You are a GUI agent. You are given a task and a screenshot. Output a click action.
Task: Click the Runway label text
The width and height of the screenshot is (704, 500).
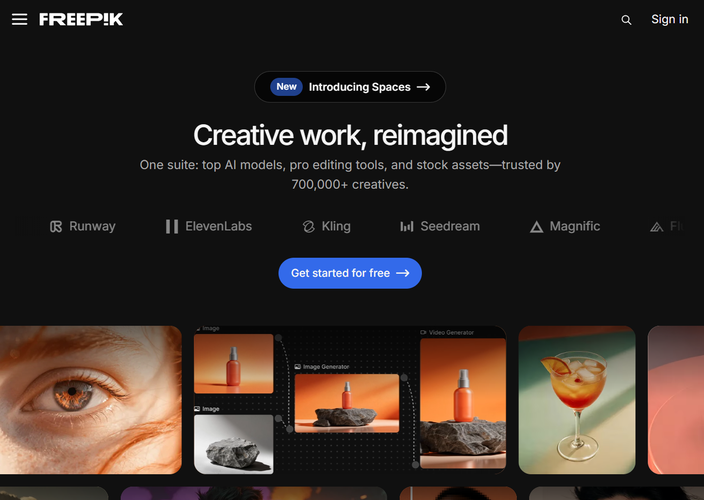pos(92,226)
